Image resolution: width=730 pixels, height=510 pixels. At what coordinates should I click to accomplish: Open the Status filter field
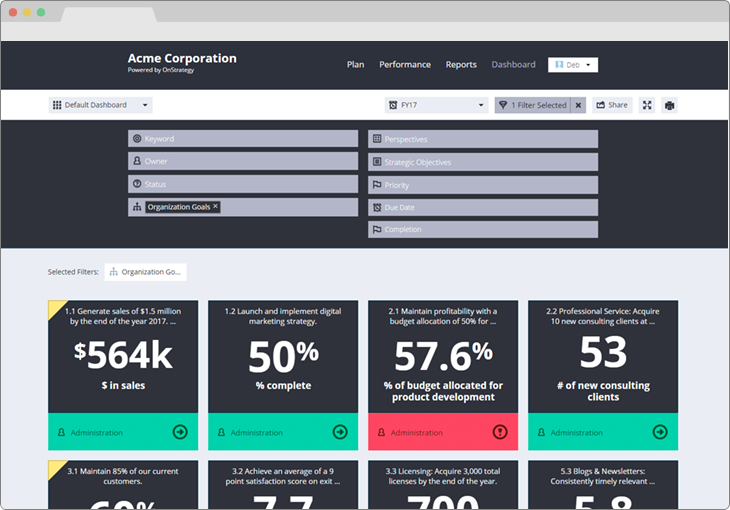click(x=243, y=184)
